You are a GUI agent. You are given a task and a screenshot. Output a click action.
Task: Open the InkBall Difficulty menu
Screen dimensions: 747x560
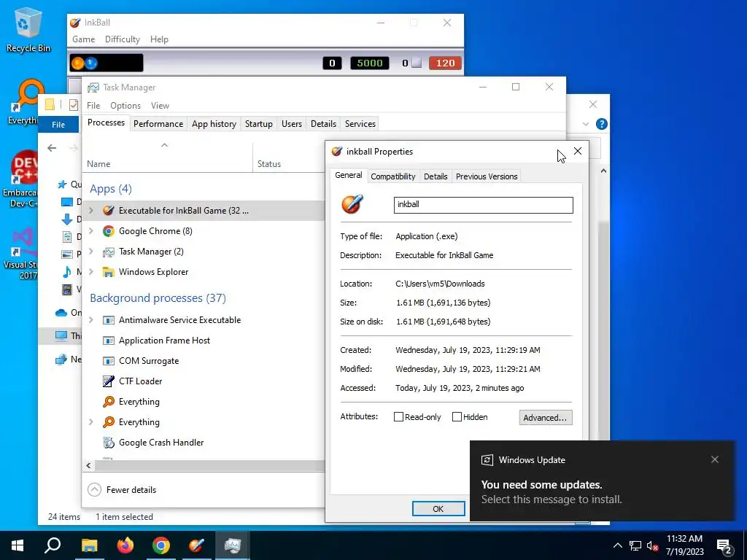point(123,39)
